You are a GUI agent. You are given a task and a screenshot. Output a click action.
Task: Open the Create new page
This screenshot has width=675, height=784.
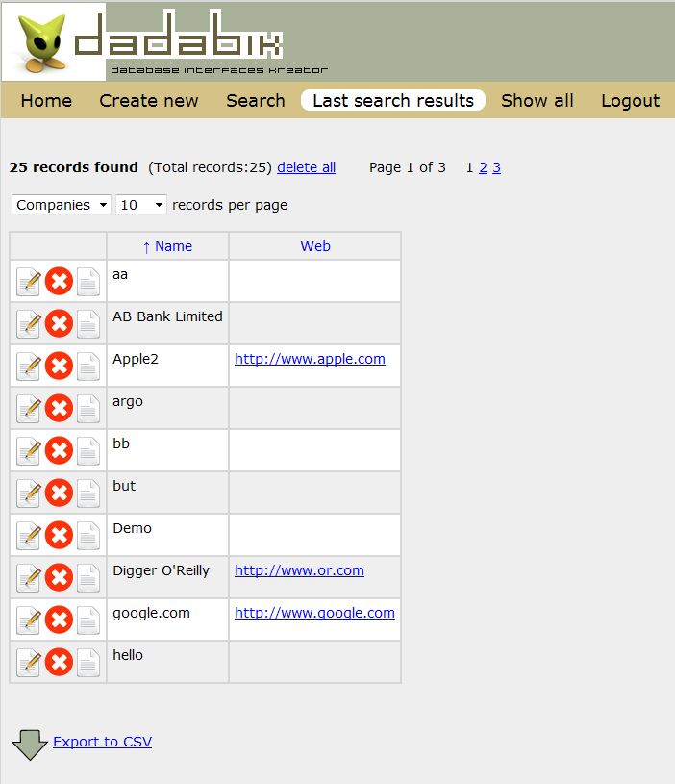pos(149,101)
